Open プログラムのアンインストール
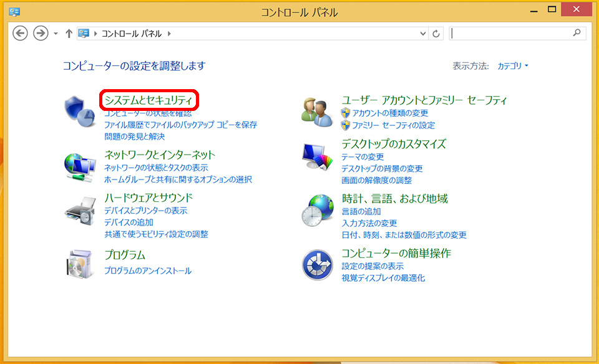The width and height of the screenshot is (599, 364). click(148, 271)
